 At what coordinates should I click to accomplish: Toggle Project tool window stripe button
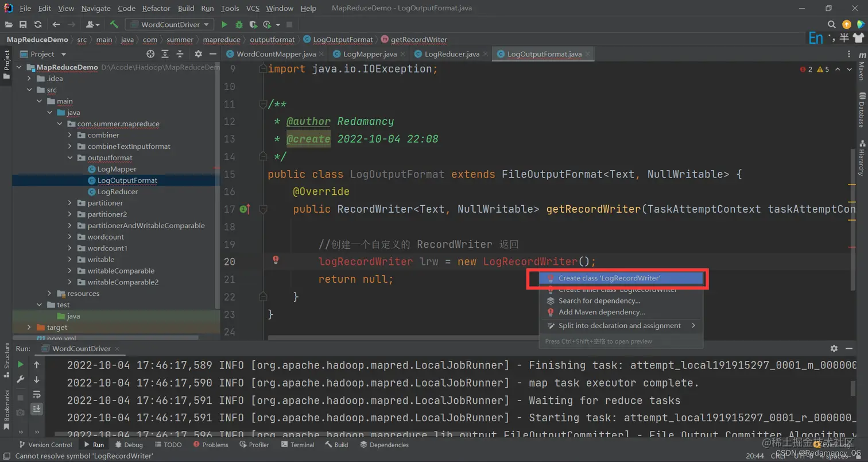click(x=7, y=64)
